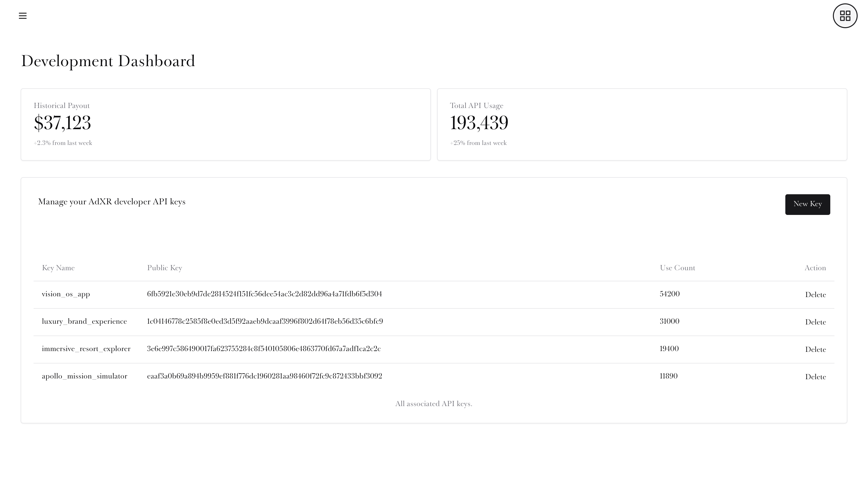Delete the apollo_mission_simulator key
The width and height of the screenshot is (868, 497).
tap(815, 377)
